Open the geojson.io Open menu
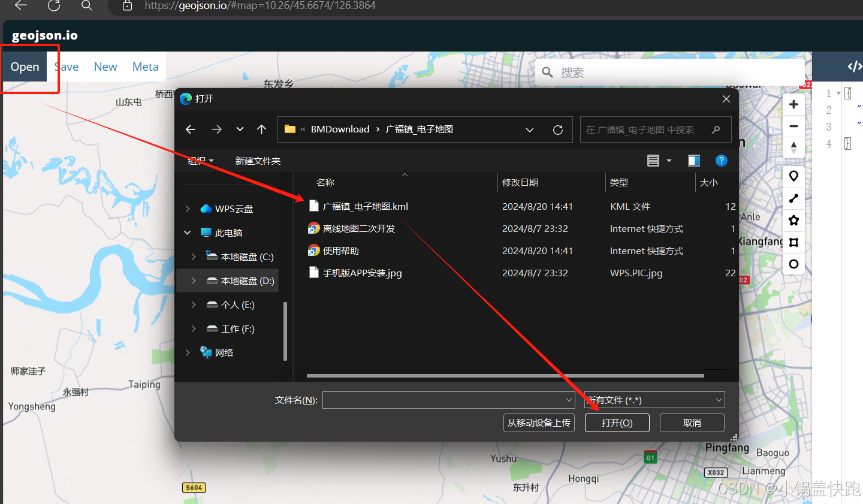The image size is (863, 504). click(x=25, y=67)
